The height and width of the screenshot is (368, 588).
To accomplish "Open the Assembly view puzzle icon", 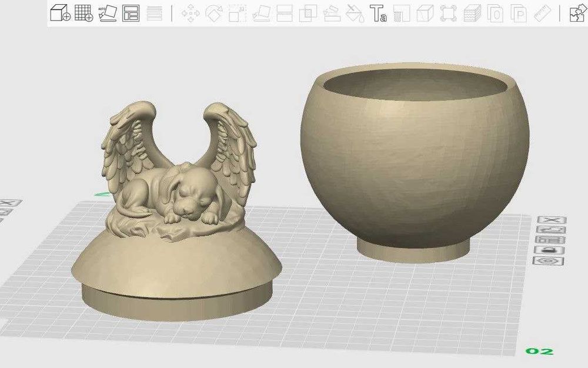I will point(578,13).
